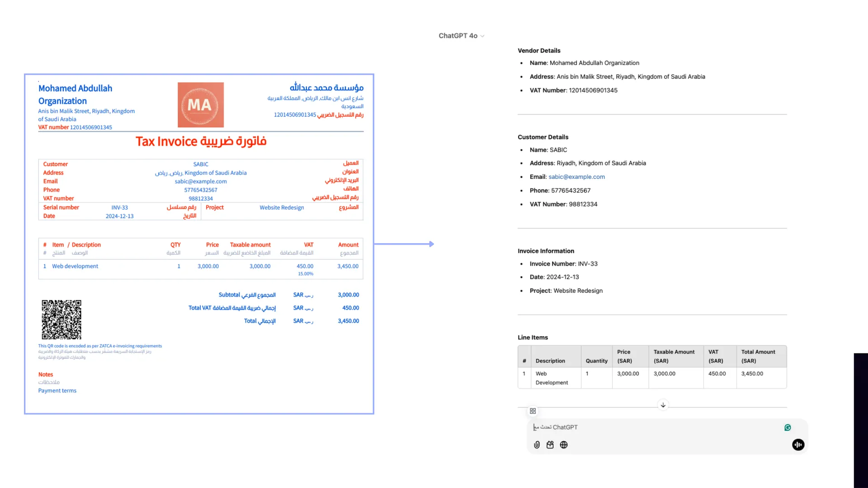Select the MA logo on the invoice
This screenshot has width=868, height=488.
[x=200, y=104]
